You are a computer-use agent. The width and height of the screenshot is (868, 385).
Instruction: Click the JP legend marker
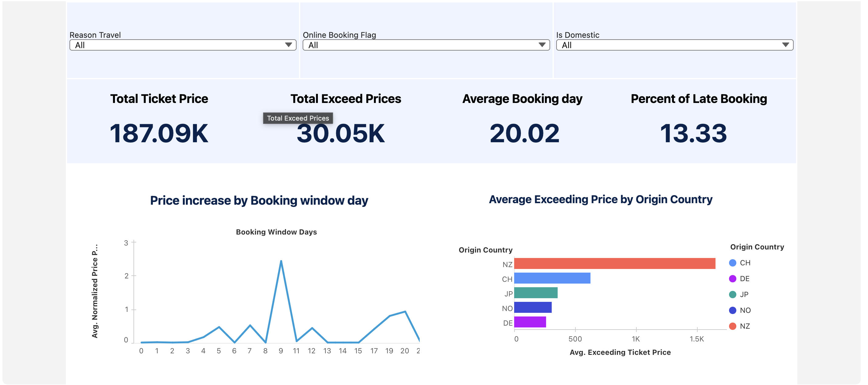[732, 295]
